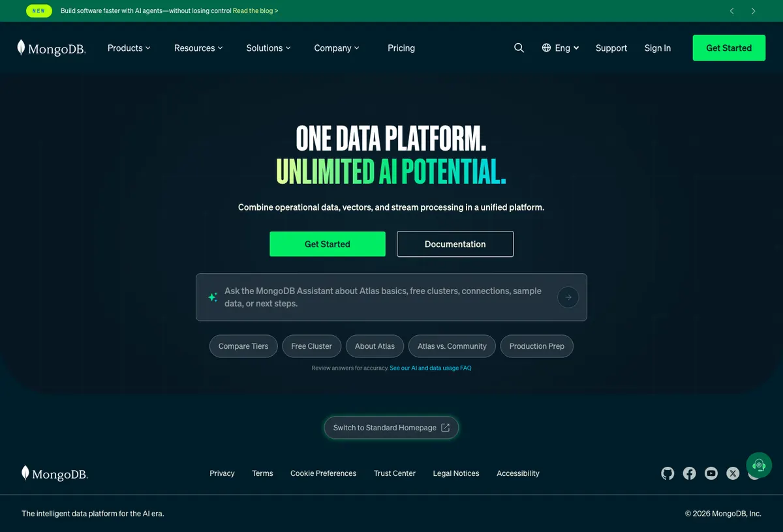Screen dimensions: 783x532
Task: Click Sign In in the navbar
Action: [658, 48]
